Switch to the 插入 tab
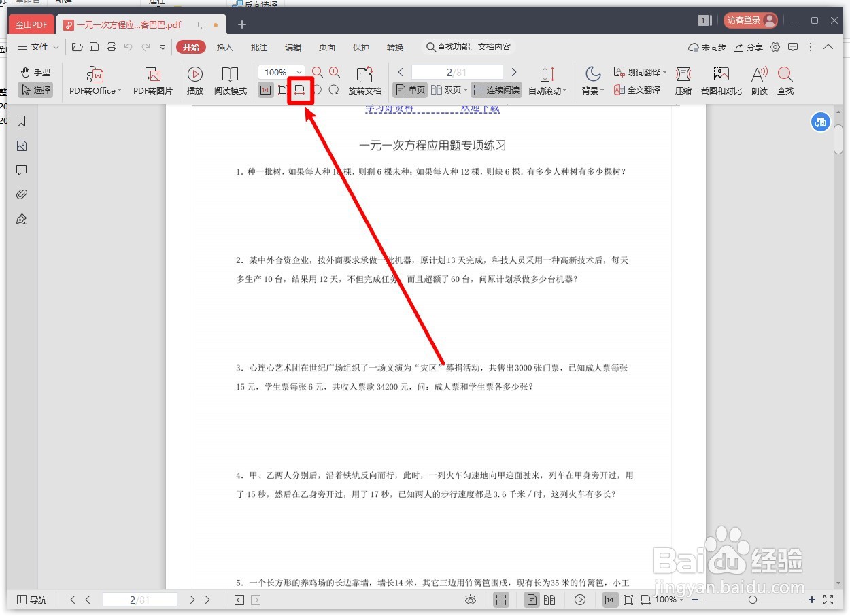Viewport: 850px width, 616px height. [x=224, y=47]
